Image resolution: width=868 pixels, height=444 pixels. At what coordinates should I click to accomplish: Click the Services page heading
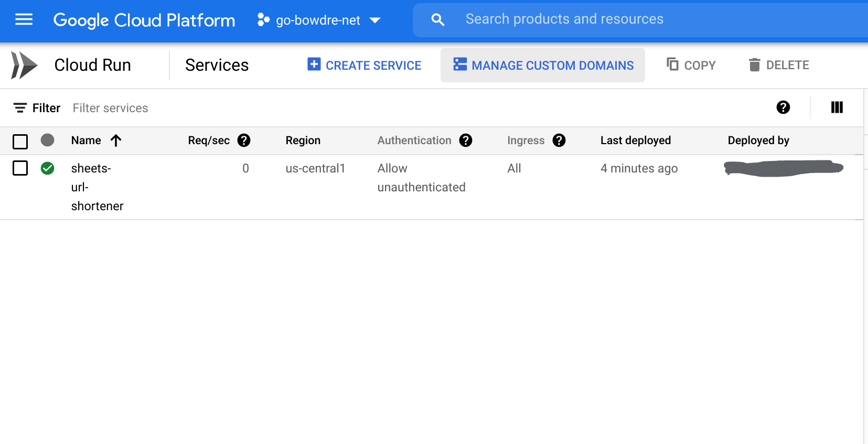tap(217, 65)
